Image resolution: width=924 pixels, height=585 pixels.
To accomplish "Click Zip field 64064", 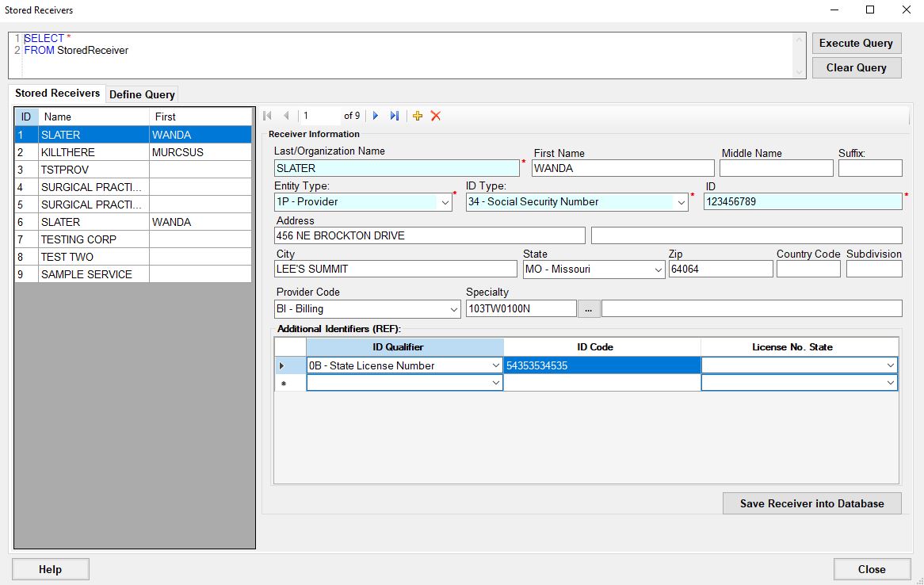I will (x=720, y=269).
